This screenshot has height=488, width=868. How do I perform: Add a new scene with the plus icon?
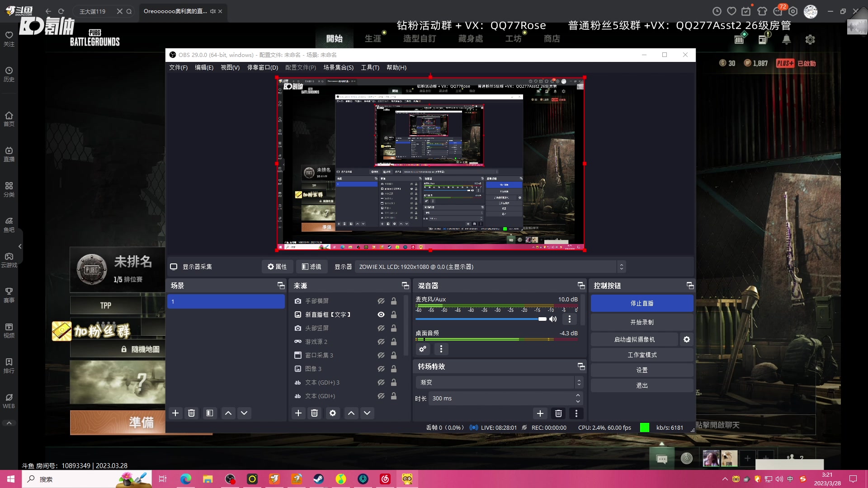[x=175, y=413]
